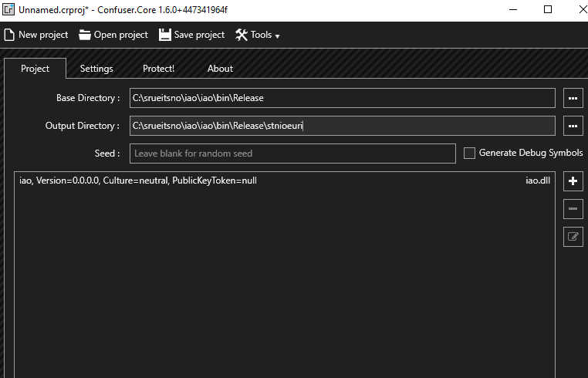
Task: Select the Project tab
Action: coord(35,69)
